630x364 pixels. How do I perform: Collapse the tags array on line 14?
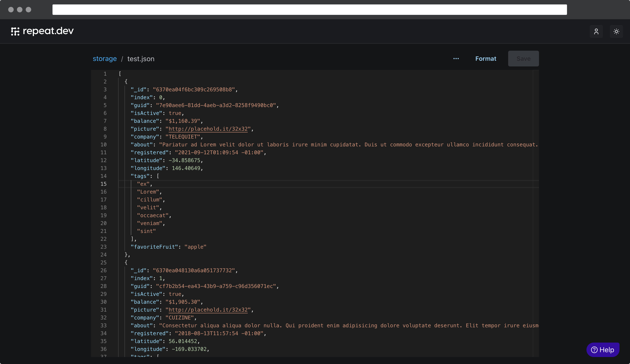click(x=112, y=176)
